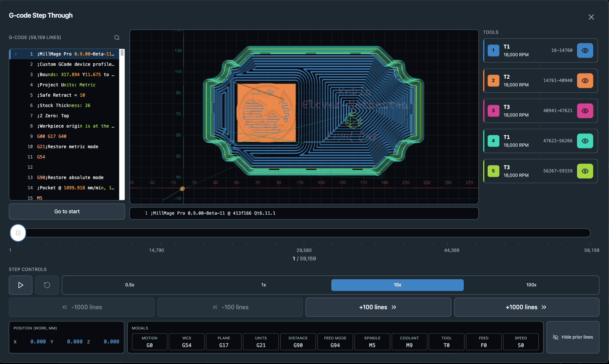
Task: Advance with +100 lines button
Action: [378, 307]
